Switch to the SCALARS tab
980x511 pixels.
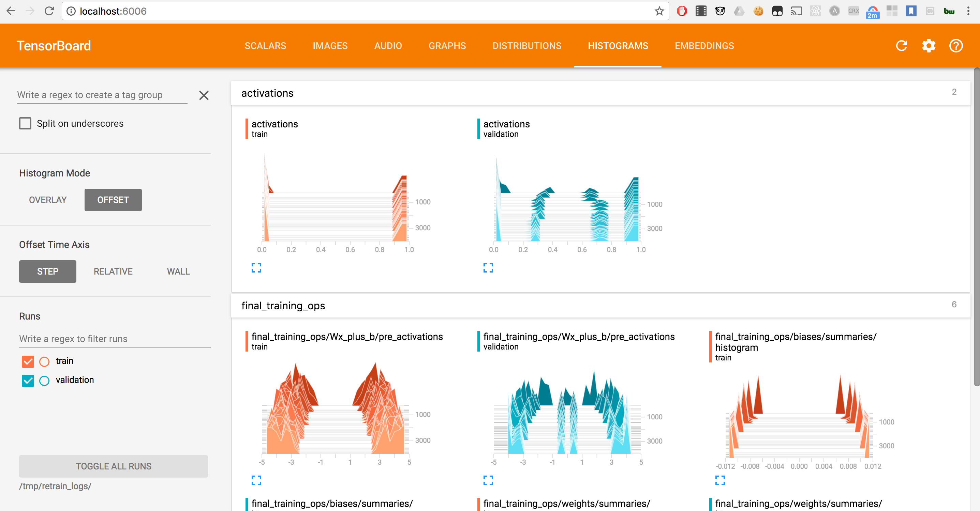coord(265,46)
